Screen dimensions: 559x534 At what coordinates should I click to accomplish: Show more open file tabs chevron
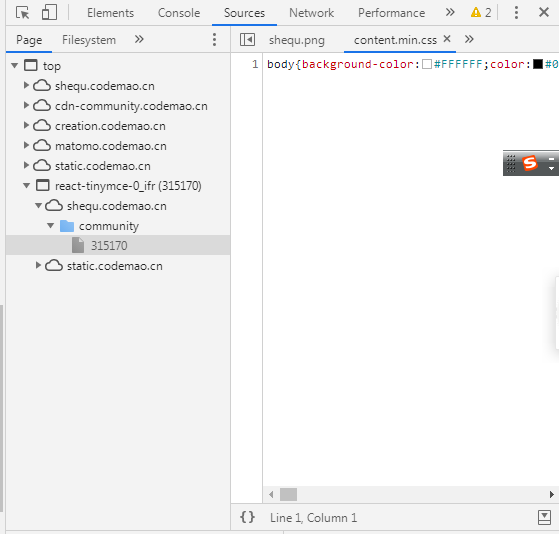469,39
